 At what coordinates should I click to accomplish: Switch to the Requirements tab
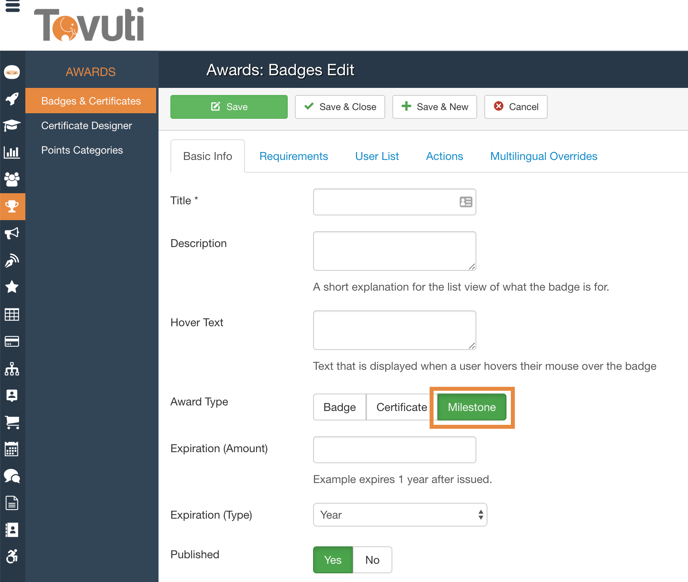click(x=293, y=156)
